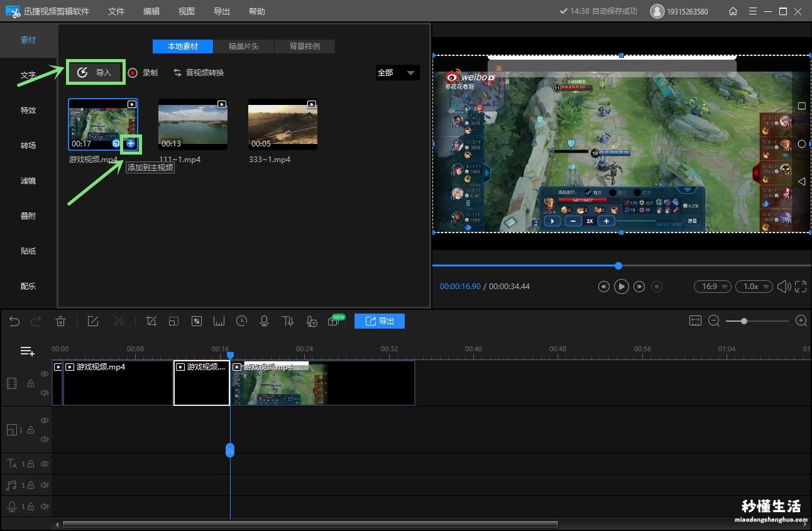812x531 pixels.
Task: Mute the voice recording track
Action: click(x=45, y=506)
